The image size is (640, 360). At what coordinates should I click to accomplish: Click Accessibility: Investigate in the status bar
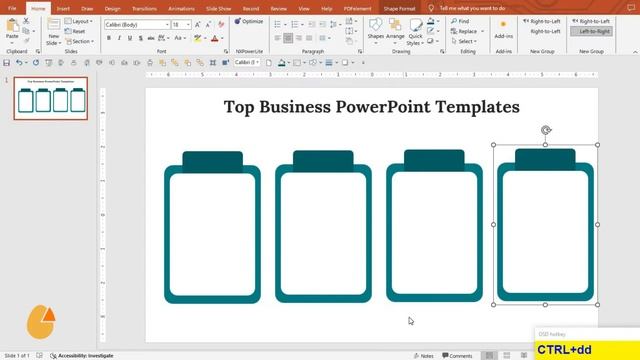click(x=82, y=356)
